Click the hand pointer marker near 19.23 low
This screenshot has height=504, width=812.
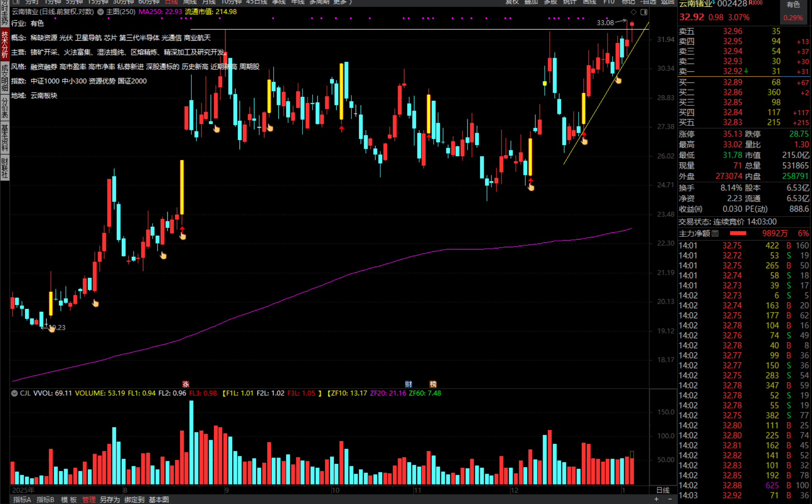[x=52, y=328]
